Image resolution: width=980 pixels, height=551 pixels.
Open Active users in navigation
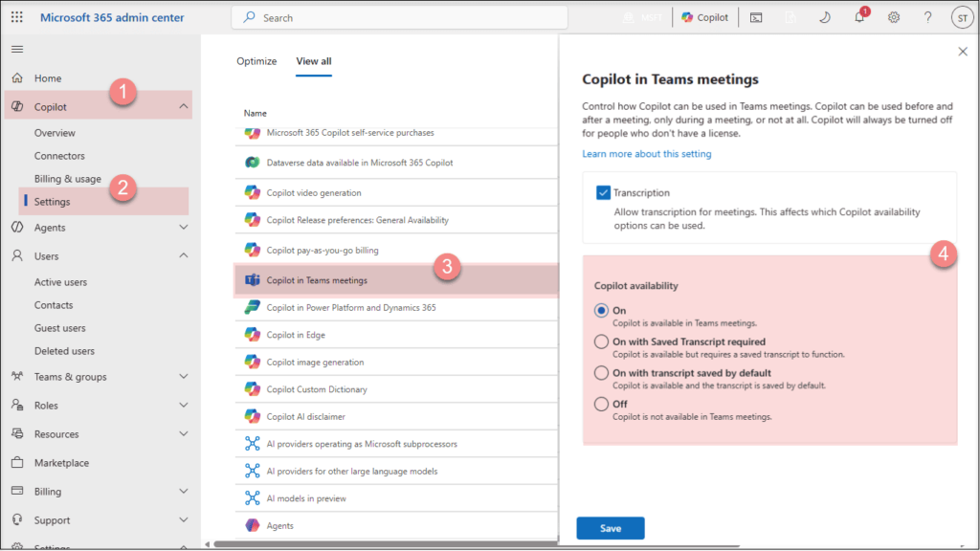click(x=60, y=282)
